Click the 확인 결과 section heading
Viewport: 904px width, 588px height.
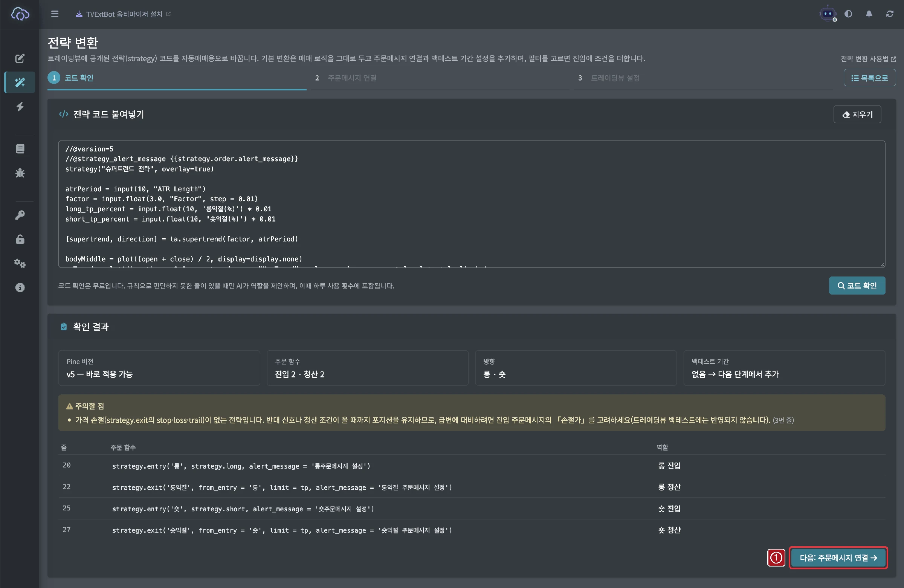[91, 327]
